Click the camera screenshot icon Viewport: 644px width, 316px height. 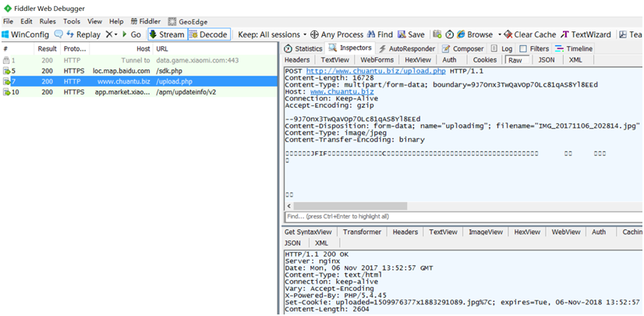point(437,34)
